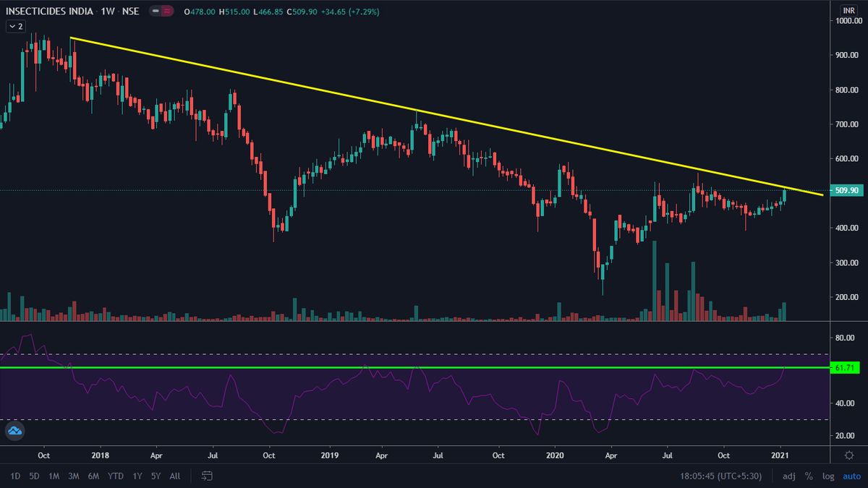Select the All time range
The width and height of the screenshot is (868, 488).
(174, 476)
